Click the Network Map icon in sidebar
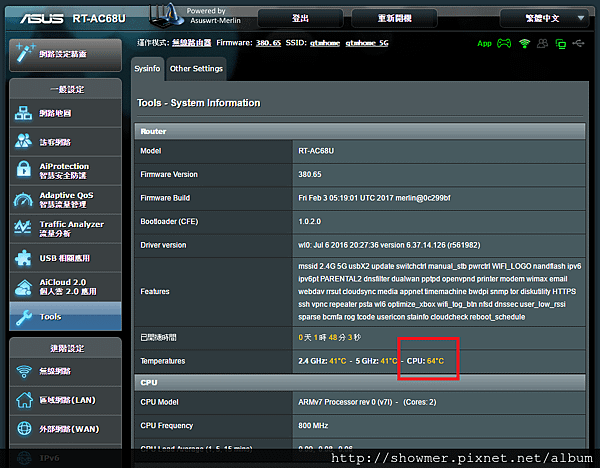This screenshot has width=600, height=468. pos(23,113)
